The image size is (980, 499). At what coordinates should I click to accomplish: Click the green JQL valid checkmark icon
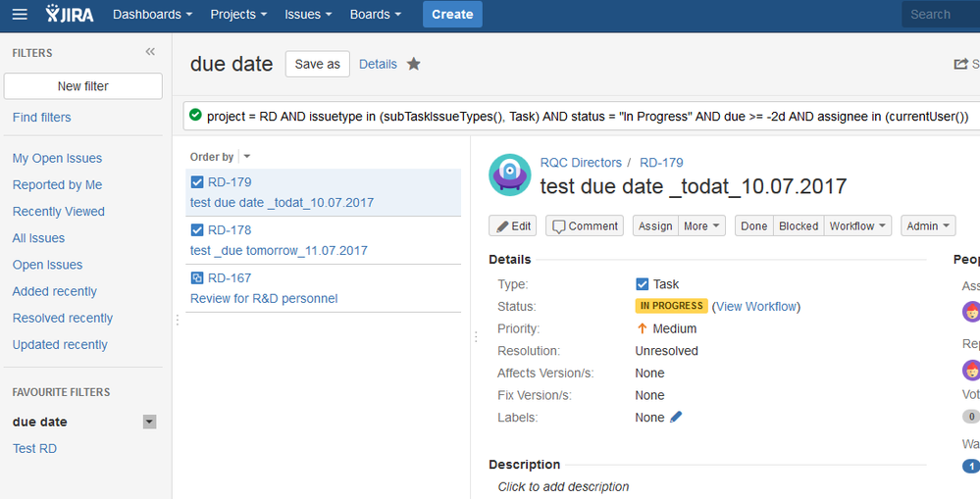pos(195,115)
